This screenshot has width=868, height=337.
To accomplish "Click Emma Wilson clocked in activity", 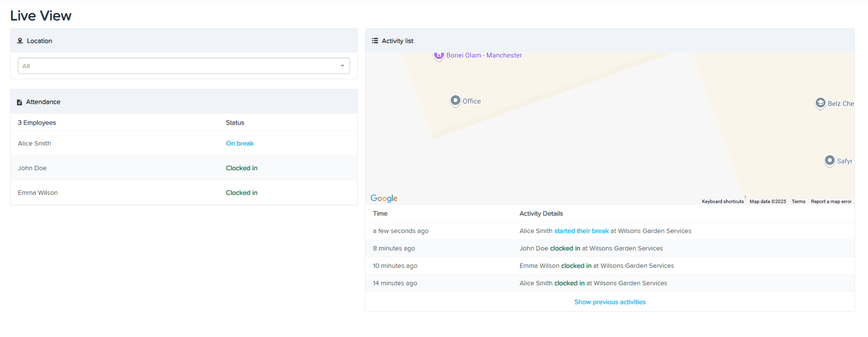I will [x=597, y=266].
